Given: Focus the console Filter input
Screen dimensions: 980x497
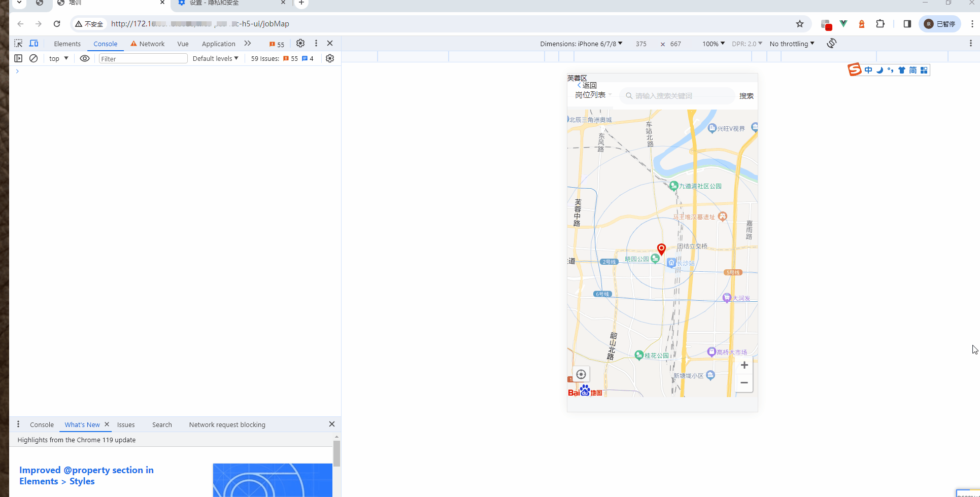Looking at the screenshot, I should 143,59.
